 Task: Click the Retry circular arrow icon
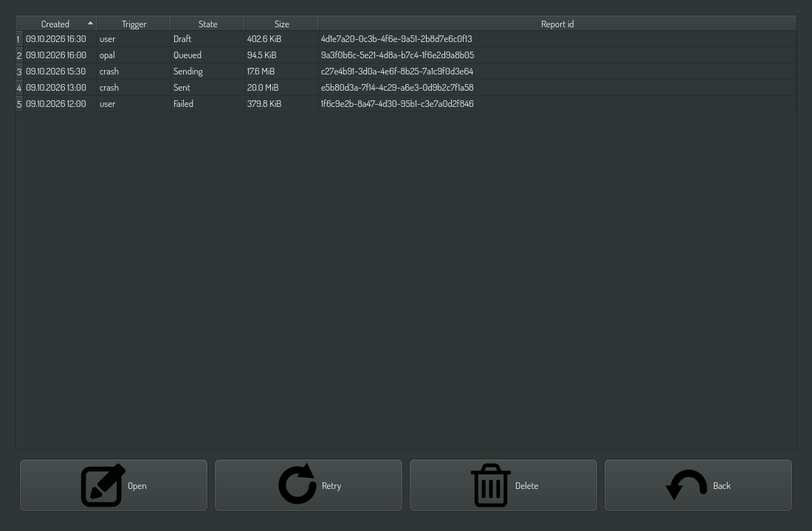pyautogui.click(x=297, y=484)
